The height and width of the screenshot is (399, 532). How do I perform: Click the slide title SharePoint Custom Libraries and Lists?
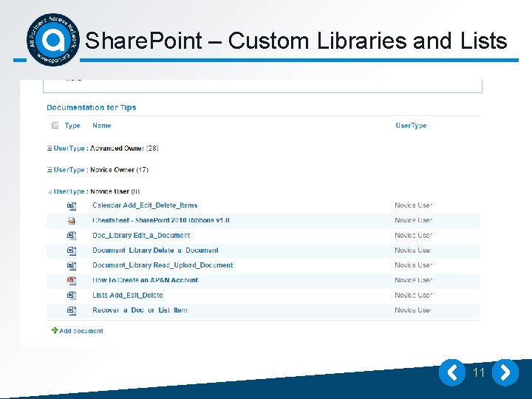(x=296, y=41)
